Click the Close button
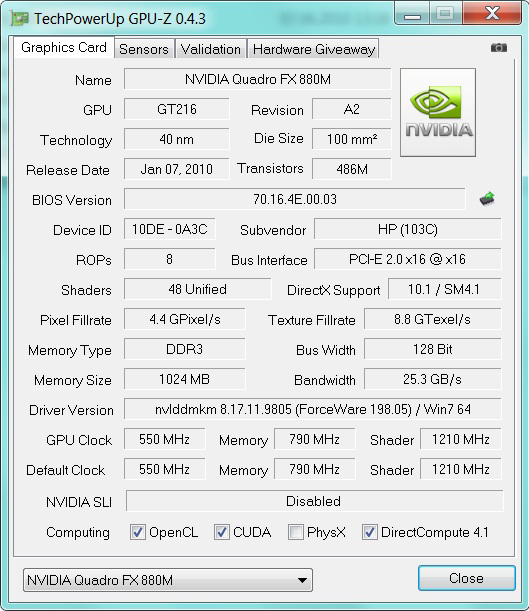529x611 pixels. tap(467, 578)
